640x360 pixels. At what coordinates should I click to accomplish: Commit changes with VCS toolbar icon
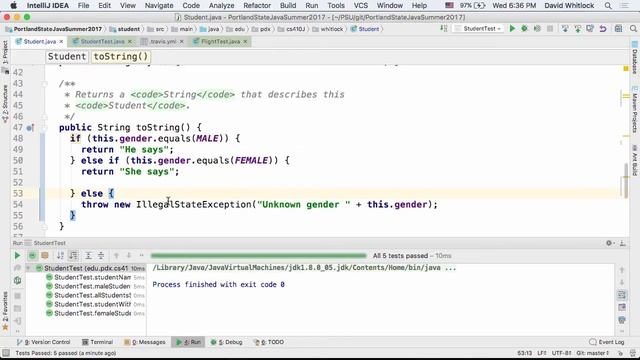pyautogui.click(x=578, y=29)
